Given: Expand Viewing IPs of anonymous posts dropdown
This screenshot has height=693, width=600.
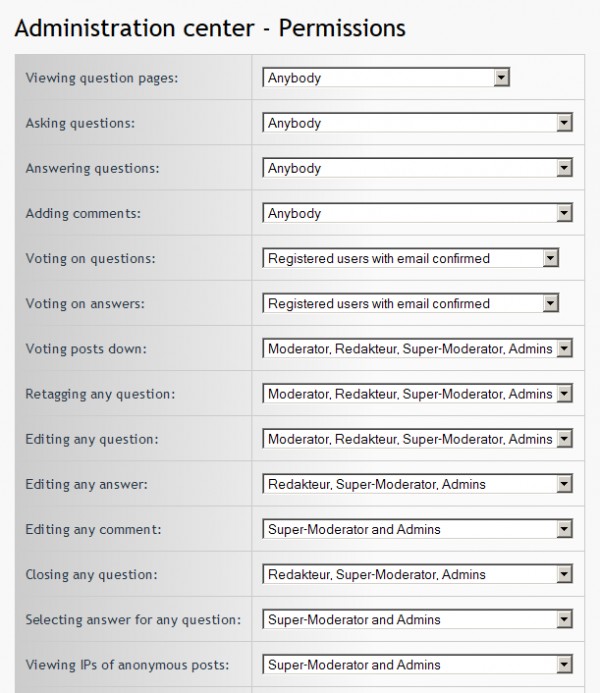Looking at the screenshot, I should [417, 665].
